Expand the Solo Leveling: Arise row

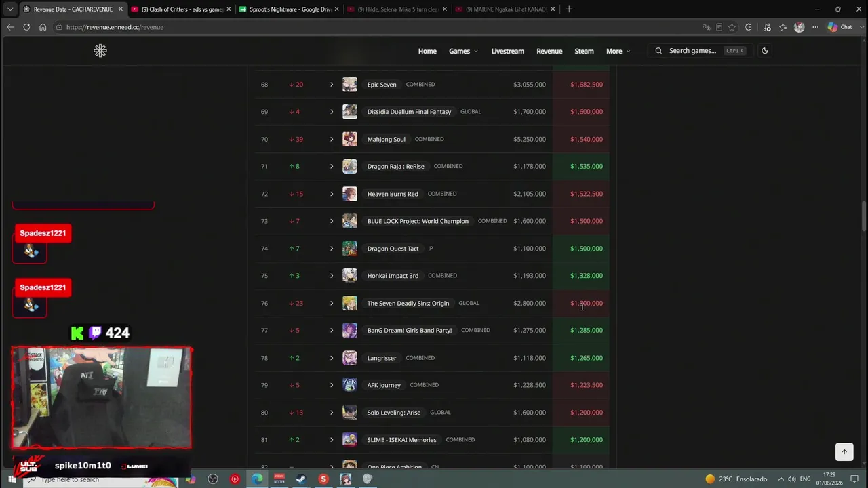[332, 412]
